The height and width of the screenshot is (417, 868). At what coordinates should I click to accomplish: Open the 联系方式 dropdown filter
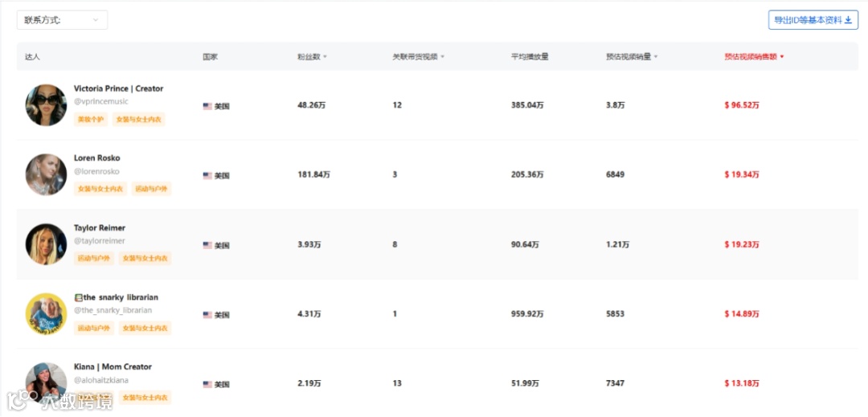[x=62, y=20]
